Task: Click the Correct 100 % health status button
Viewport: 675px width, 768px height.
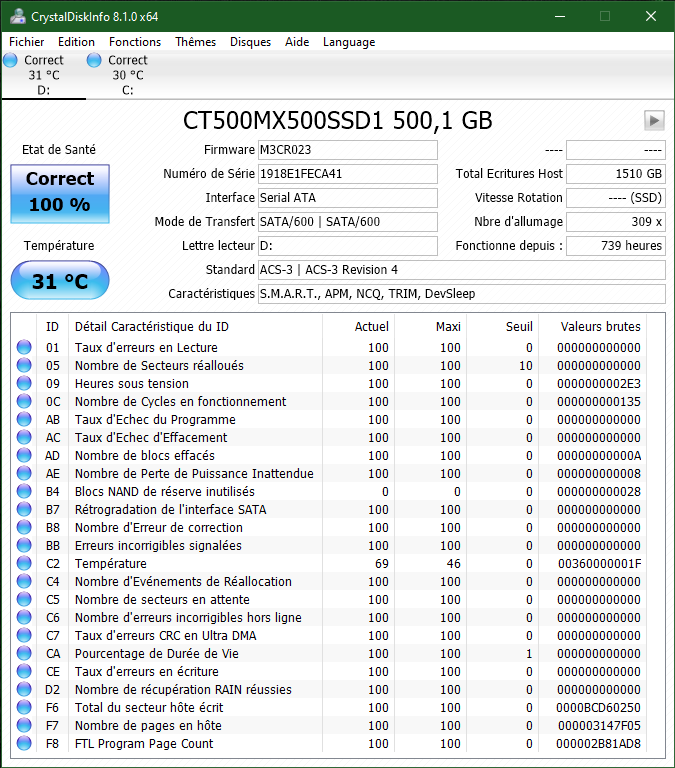Action: pyautogui.click(x=60, y=194)
